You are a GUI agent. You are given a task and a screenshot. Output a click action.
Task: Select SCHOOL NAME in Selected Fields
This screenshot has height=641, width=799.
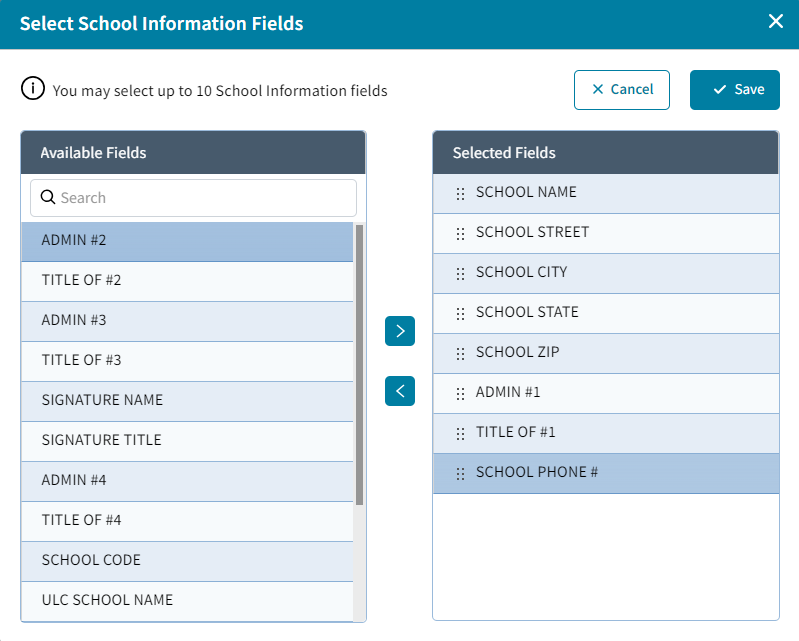click(606, 194)
